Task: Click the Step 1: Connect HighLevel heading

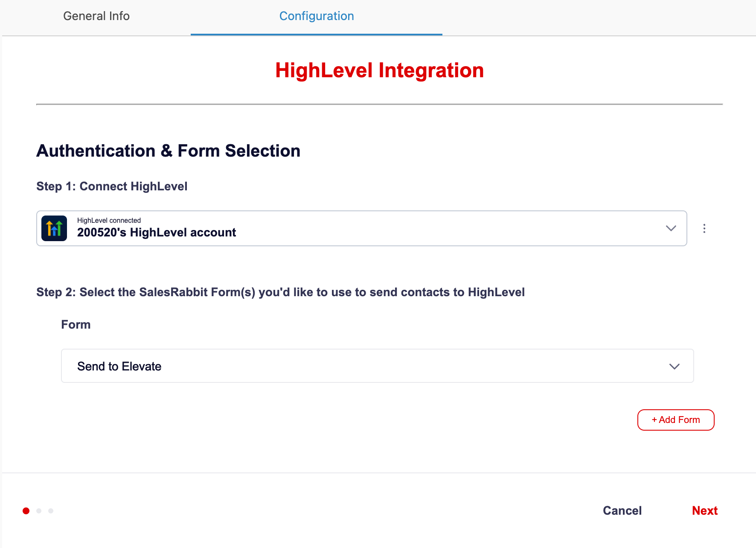Action: (x=112, y=187)
